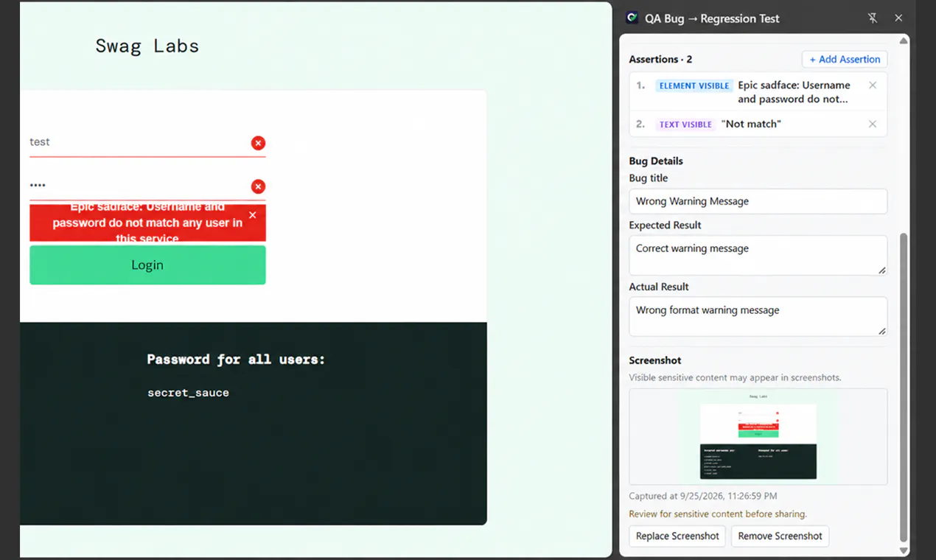
Task: Click the Expected Result text area
Action: point(758,256)
